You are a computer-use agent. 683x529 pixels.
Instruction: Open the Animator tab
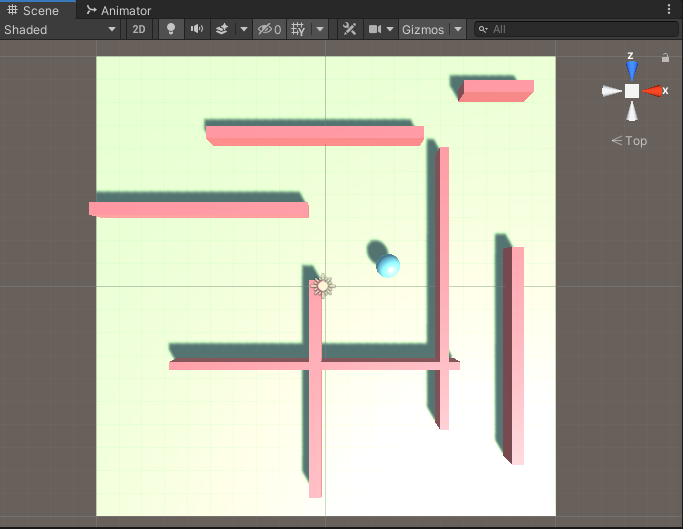[x=119, y=10]
